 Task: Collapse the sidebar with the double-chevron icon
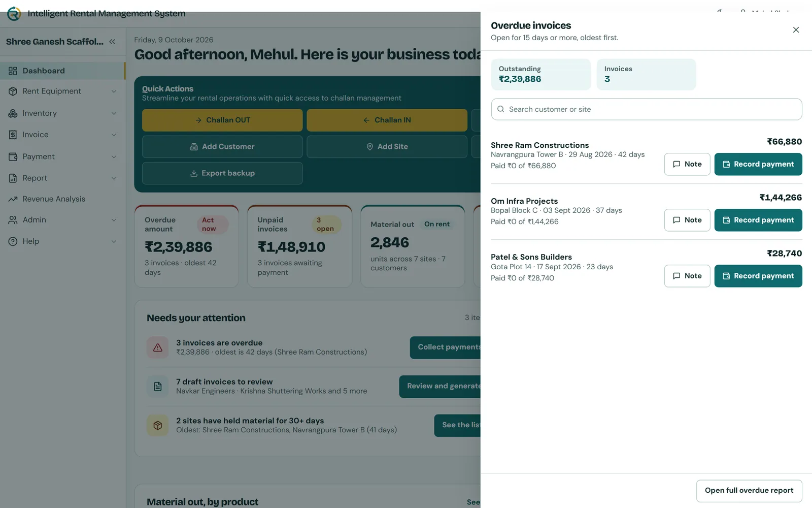click(x=112, y=42)
